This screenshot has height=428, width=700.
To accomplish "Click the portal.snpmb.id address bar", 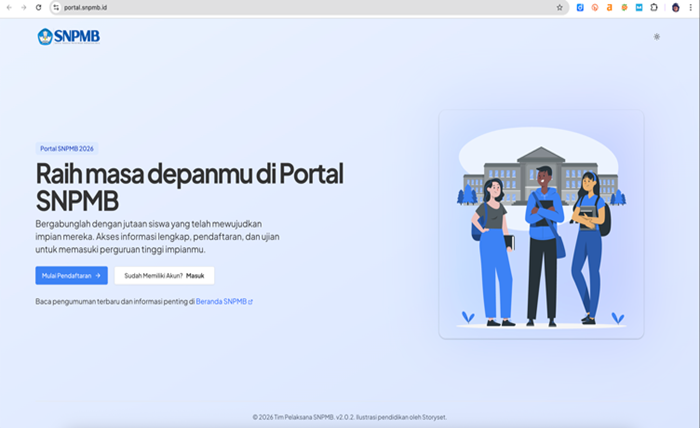I will 308,8.
